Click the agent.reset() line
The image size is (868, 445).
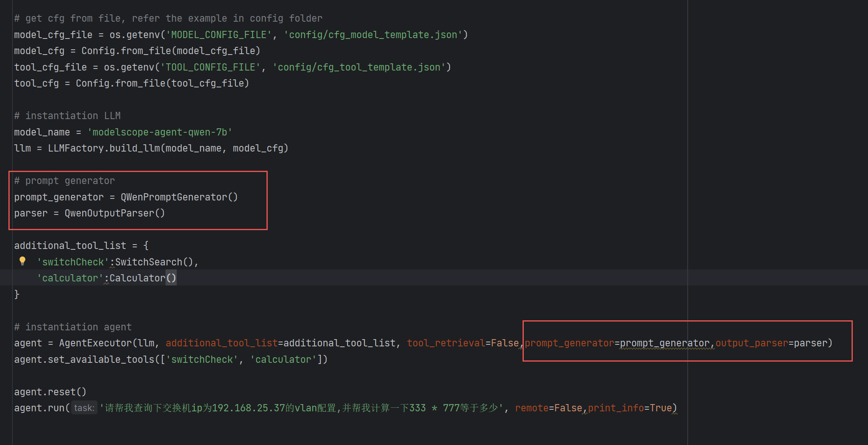pos(50,392)
